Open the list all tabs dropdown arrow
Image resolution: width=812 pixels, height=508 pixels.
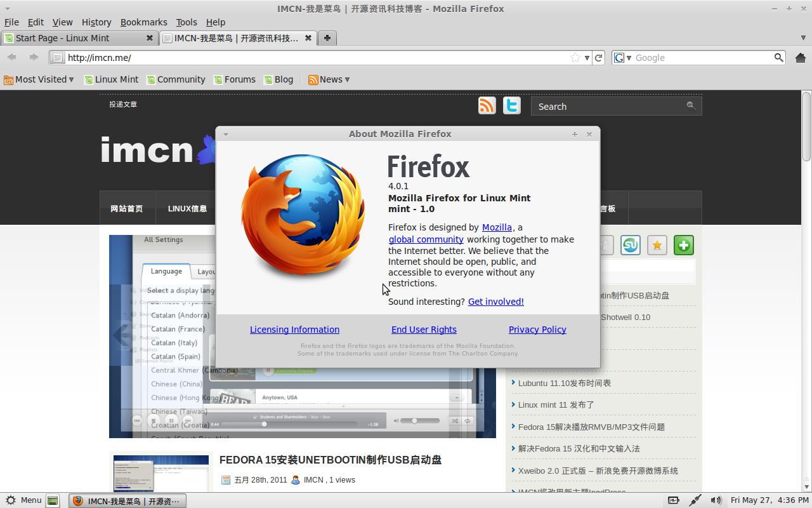(x=804, y=38)
